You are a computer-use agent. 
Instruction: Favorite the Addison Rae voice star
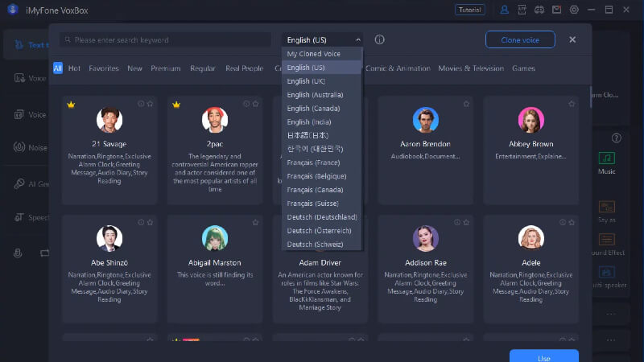click(x=466, y=222)
